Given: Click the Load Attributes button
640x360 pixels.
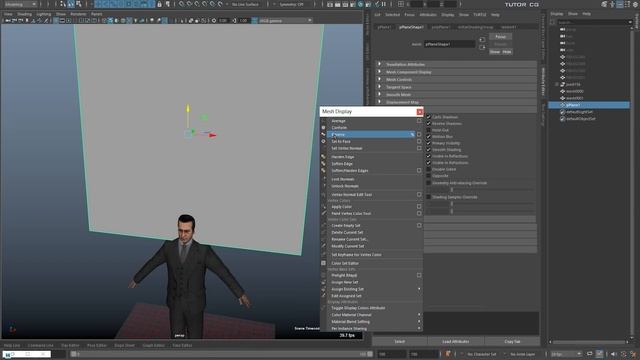Looking at the screenshot, I should [x=456, y=341].
